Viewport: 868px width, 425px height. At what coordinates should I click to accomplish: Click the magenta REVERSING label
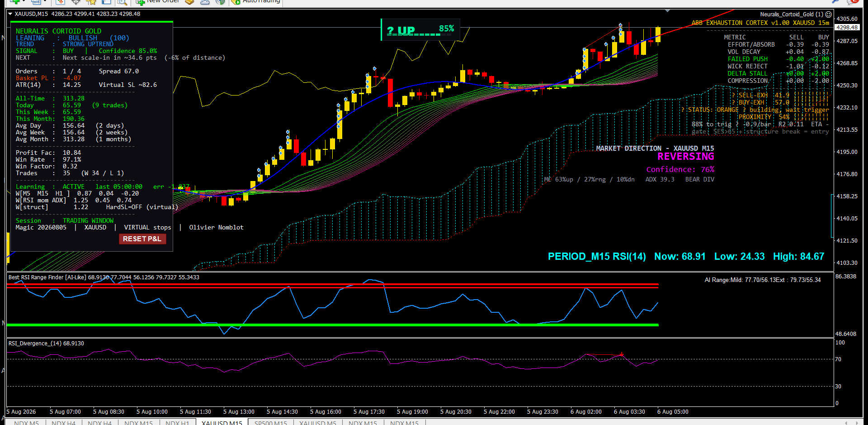(x=686, y=157)
